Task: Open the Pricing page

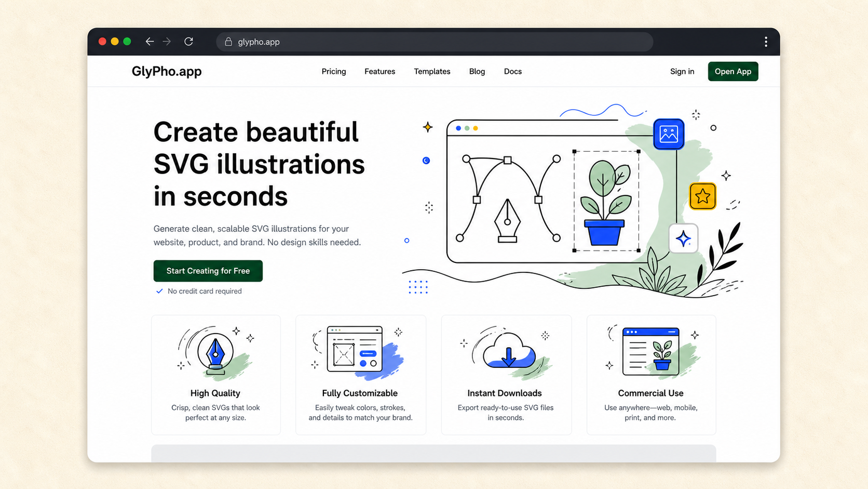Action: click(334, 71)
